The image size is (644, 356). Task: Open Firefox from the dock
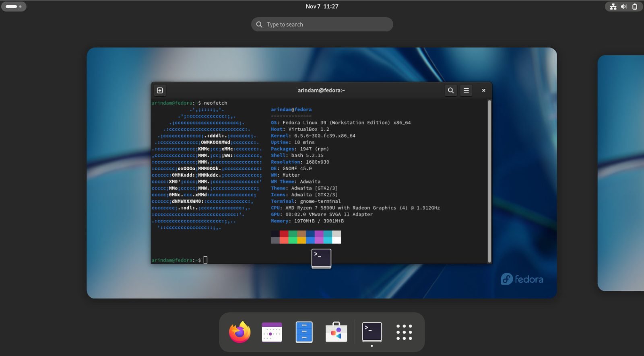(x=239, y=332)
